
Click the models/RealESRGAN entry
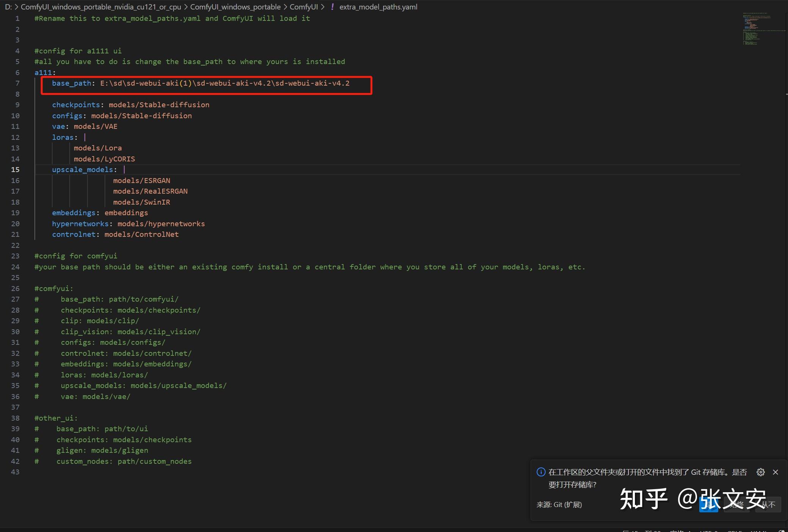click(x=150, y=191)
